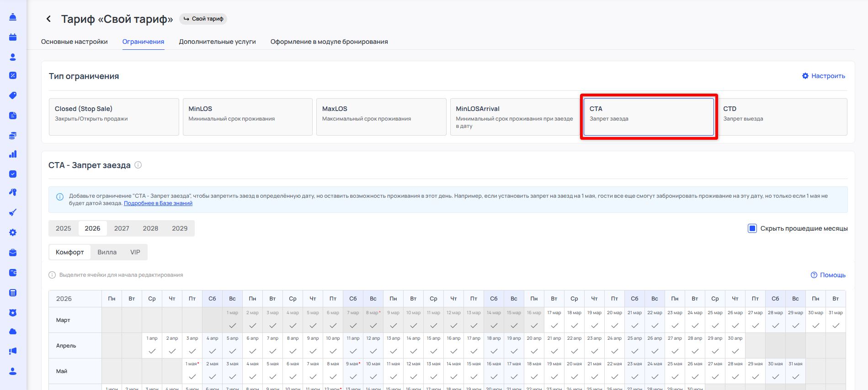The image size is (868, 390).
Task: Toggle the 17 мар checkmark cell
Action: click(554, 325)
